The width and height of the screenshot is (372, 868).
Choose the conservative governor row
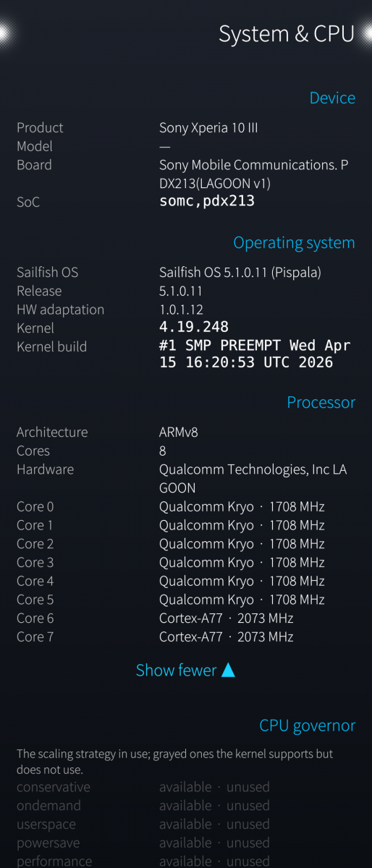point(186,787)
